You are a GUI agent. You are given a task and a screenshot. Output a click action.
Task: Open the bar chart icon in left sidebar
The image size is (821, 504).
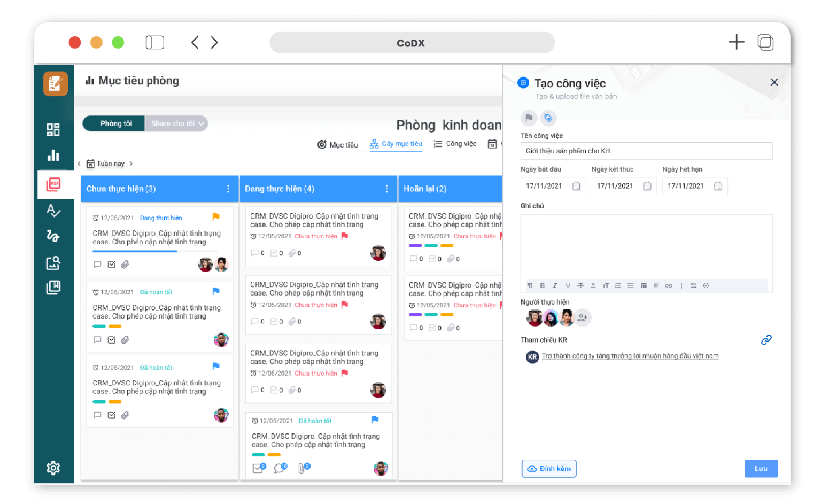click(53, 156)
